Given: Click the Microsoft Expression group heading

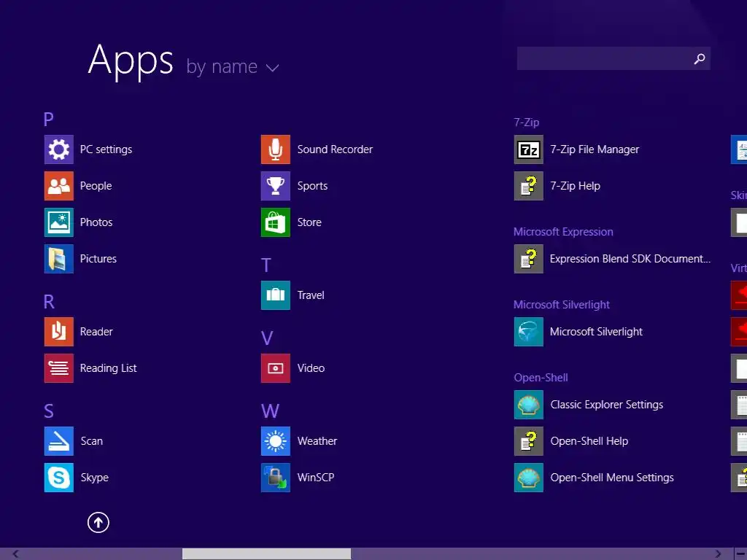Looking at the screenshot, I should point(563,232).
